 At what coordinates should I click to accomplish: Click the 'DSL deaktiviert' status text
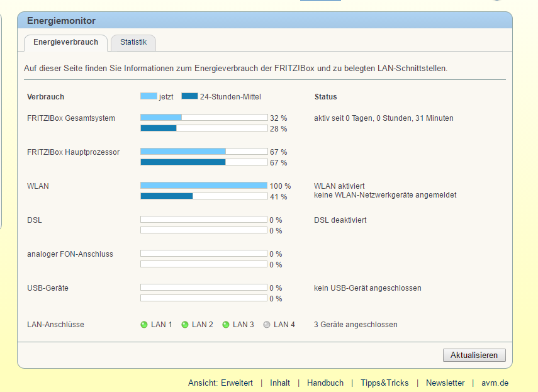point(340,220)
